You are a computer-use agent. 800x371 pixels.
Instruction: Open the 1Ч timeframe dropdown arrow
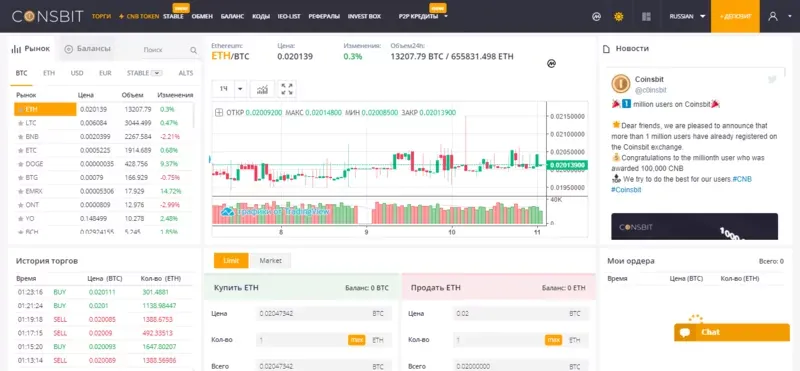tap(240, 89)
